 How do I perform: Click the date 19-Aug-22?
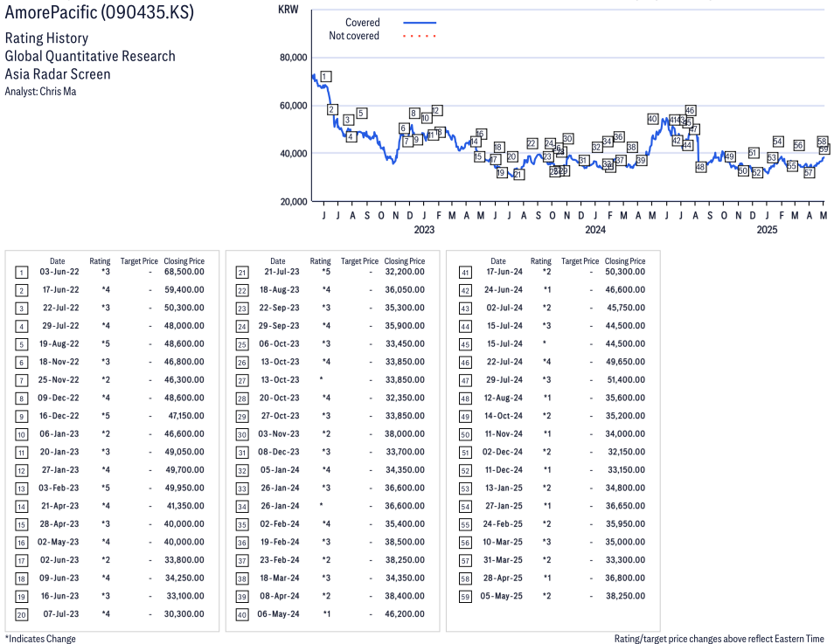(x=59, y=343)
